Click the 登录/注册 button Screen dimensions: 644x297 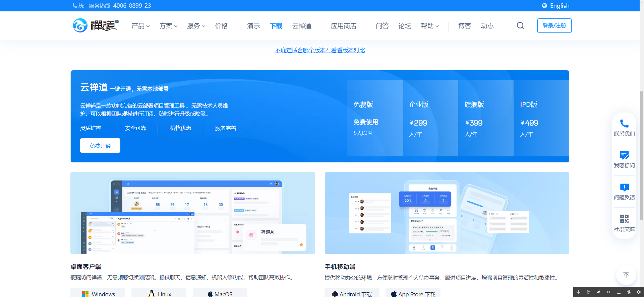(554, 25)
